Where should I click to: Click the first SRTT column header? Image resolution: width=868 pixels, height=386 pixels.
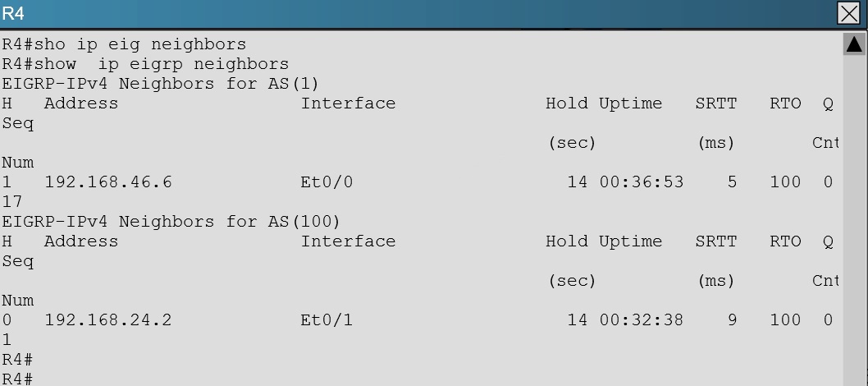coord(716,103)
